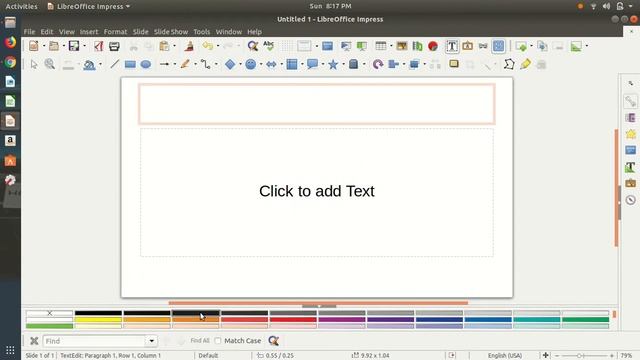Choose the Select arrow tool

34,64
